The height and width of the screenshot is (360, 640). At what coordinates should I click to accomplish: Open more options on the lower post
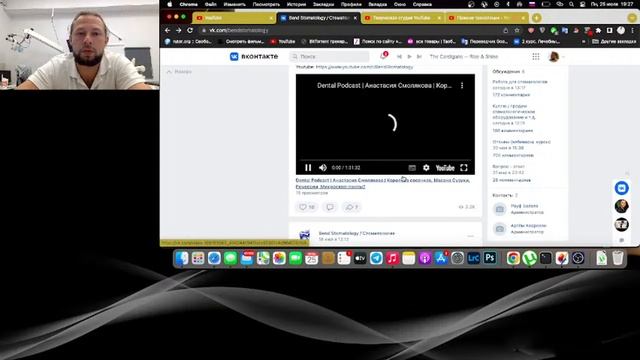471,236
